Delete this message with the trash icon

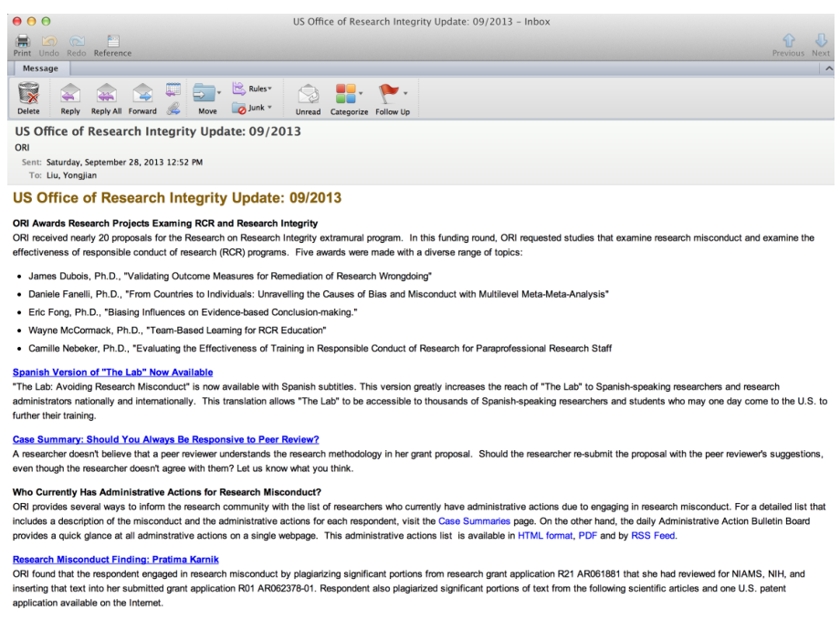coord(28,93)
